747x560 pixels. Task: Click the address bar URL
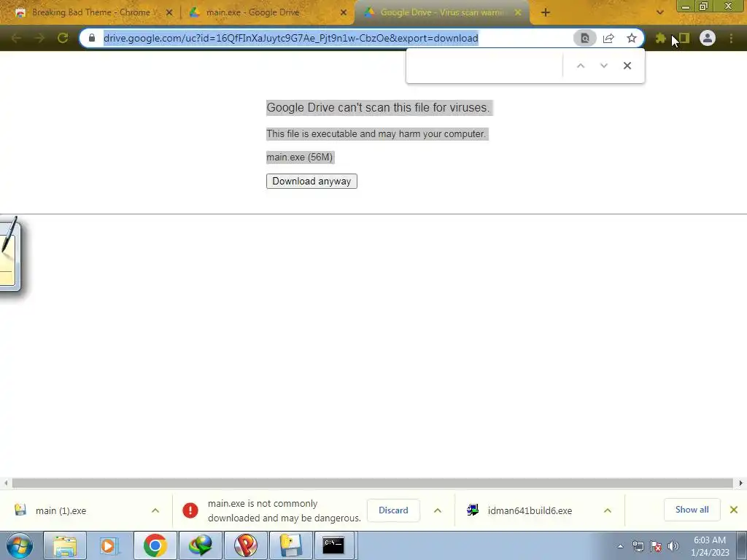point(290,38)
